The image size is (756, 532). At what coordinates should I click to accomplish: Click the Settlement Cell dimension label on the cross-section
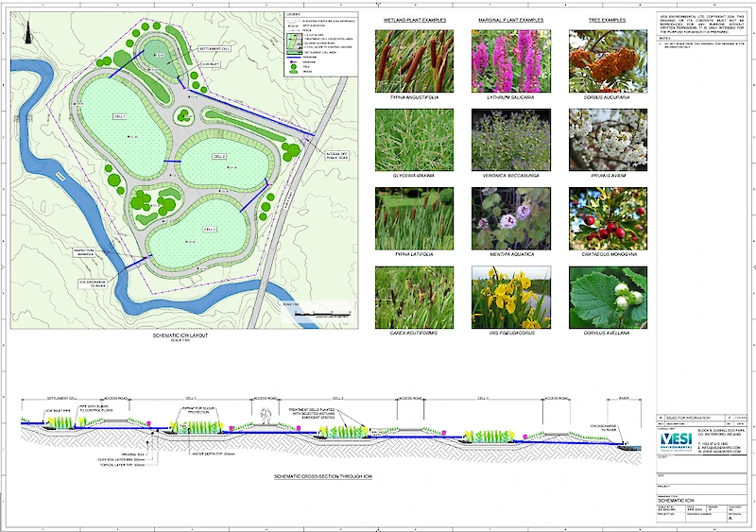(62, 399)
